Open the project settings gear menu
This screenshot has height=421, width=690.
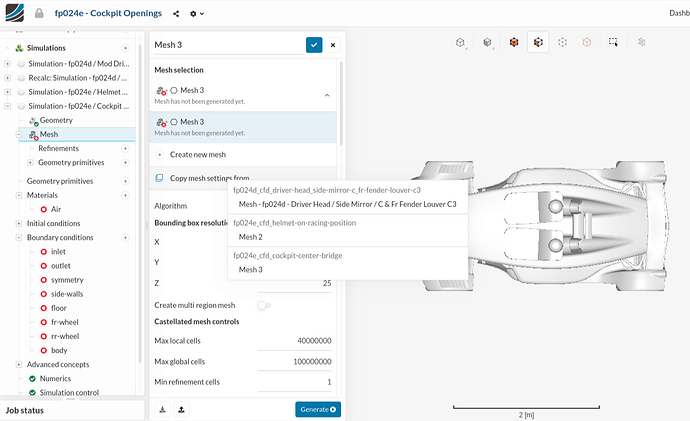[197, 14]
